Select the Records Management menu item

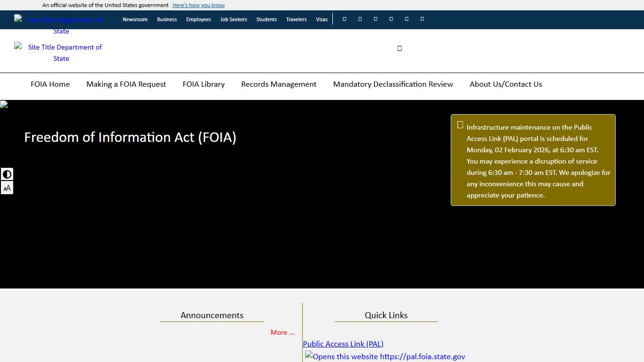(279, 84)
